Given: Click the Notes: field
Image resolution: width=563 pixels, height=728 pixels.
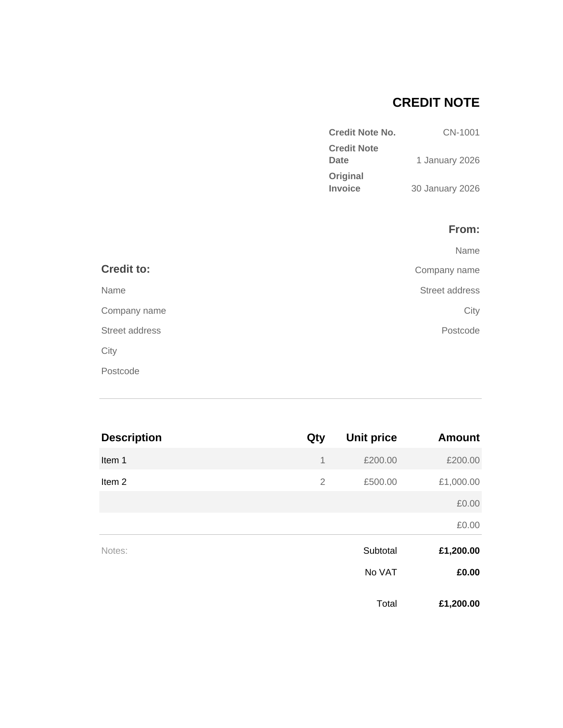Looking at the screenshot, I should [114, 551].
